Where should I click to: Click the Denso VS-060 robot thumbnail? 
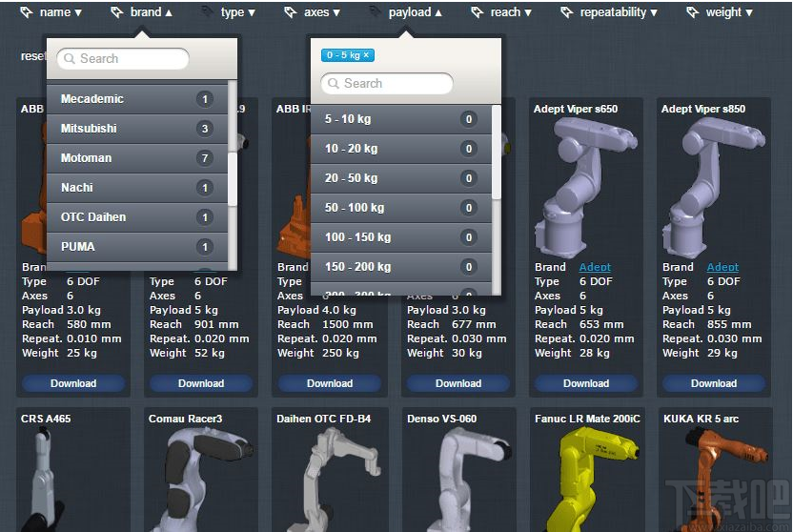click(470, 479)
